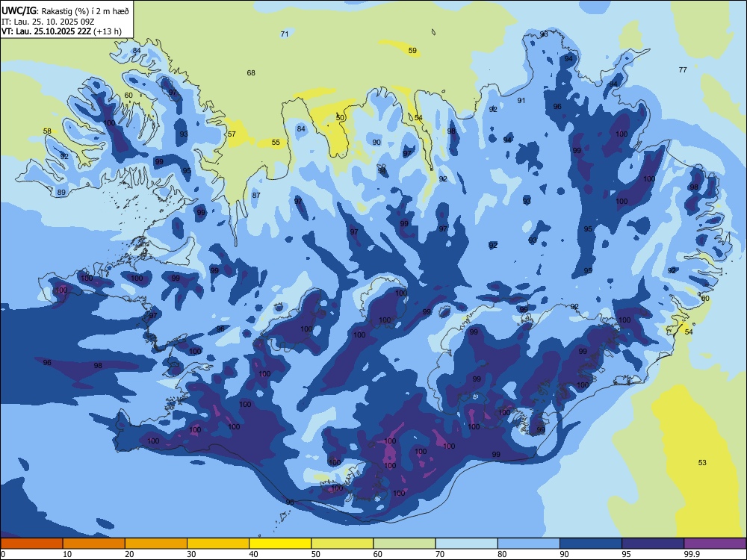Click the pale blue 70–80 legend swatch

point(467,544)
